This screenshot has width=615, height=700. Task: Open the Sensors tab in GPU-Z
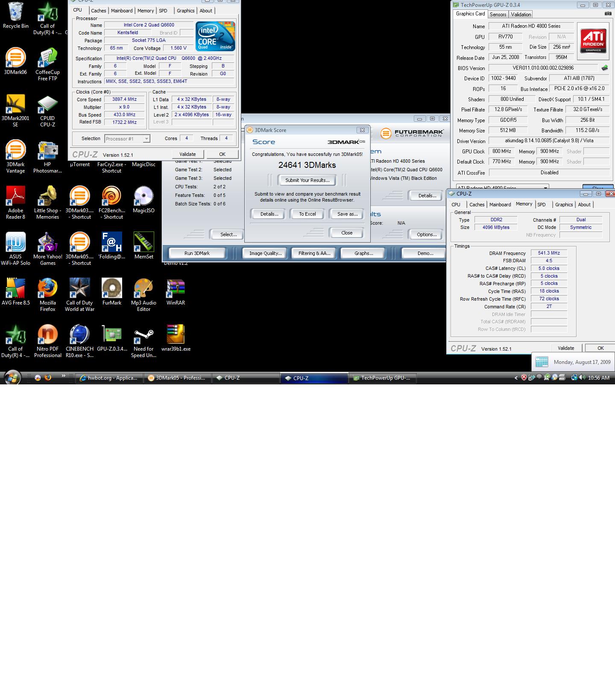pyautogui.click(x=498, y=14)
